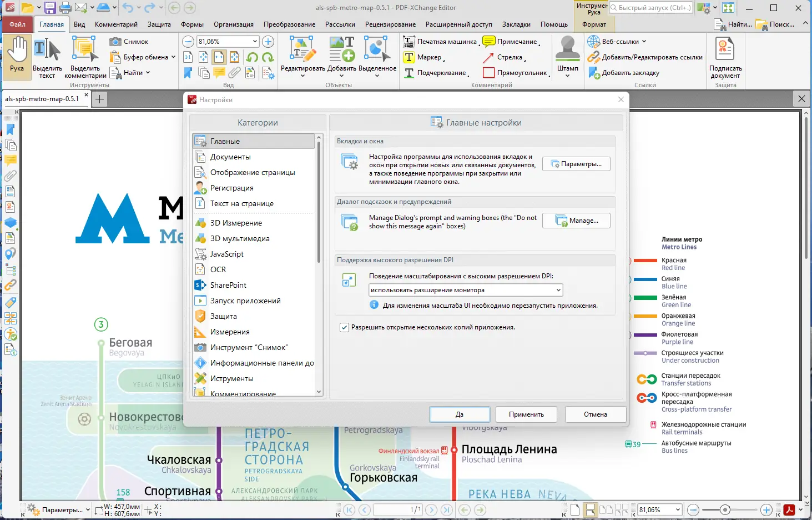Switch to the Комментарий ribbon tab
The height and width of the screenshot is (520, 812).
coord(116,24)
